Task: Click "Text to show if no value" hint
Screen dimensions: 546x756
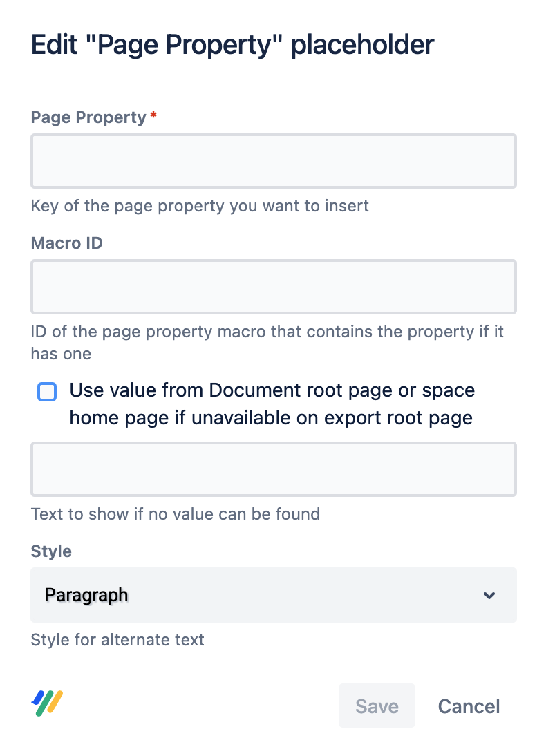Action: point(176,514)
